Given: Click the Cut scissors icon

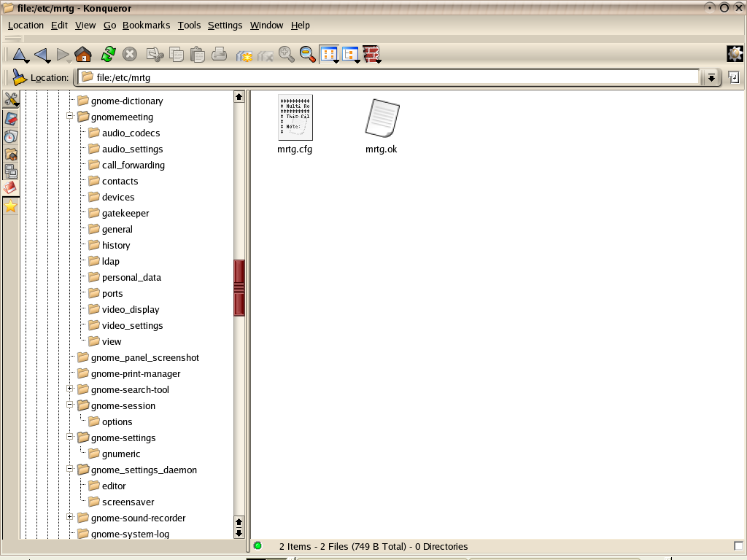Looking at the screenshot, I should click(155, 54).
